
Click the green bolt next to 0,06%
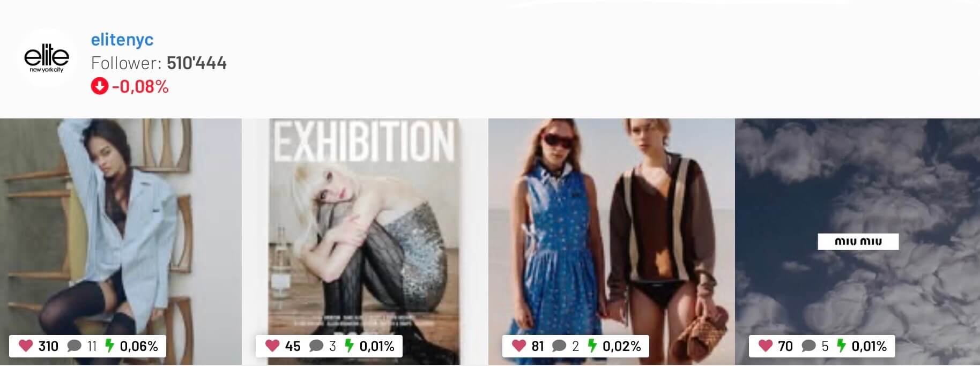(110, 346)
